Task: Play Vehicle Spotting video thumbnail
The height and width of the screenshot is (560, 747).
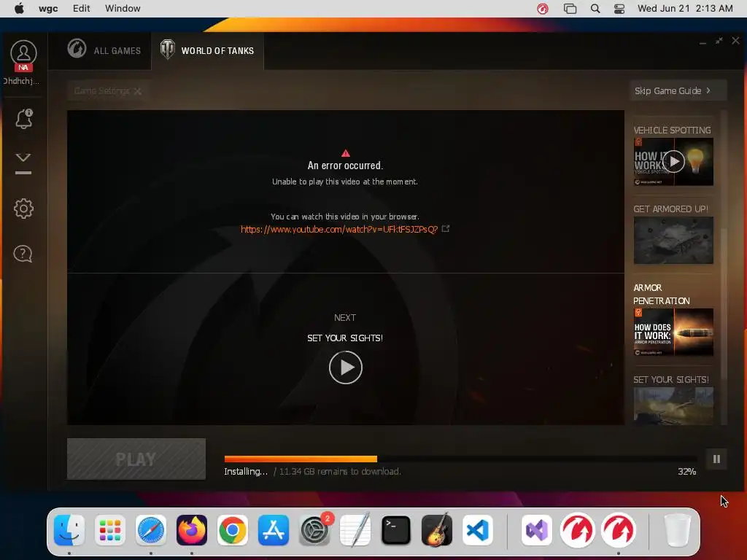Action: [673, 161]
